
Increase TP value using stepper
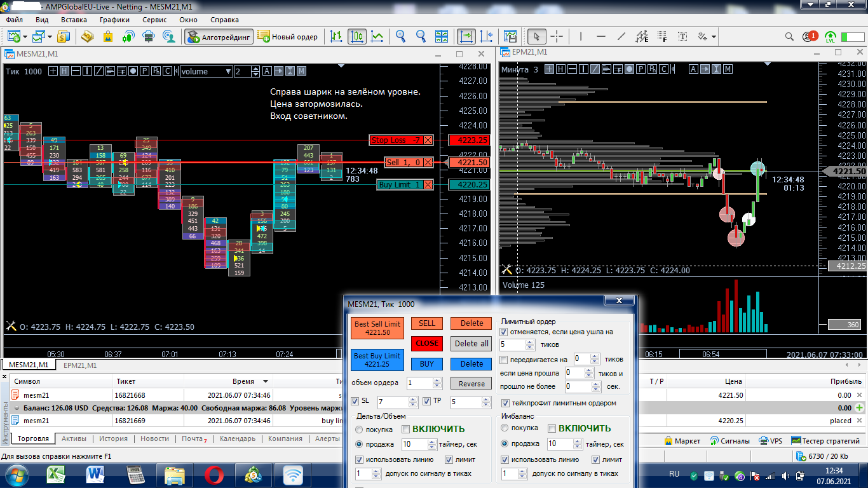coord(487,398)
